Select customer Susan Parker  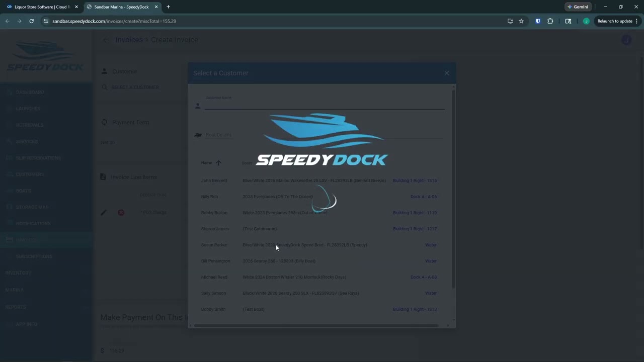tap(214, 245)
